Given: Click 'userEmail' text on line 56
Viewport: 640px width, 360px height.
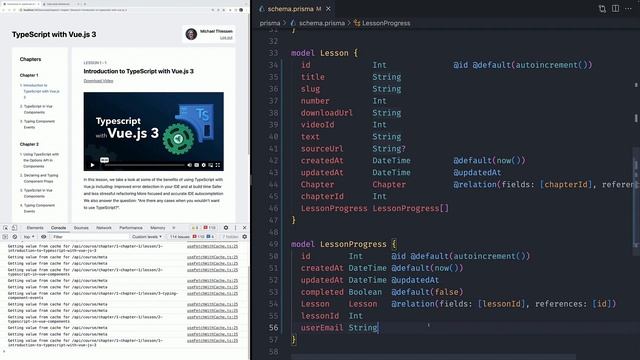Looking at the screenshot, I should coord(322,328).
